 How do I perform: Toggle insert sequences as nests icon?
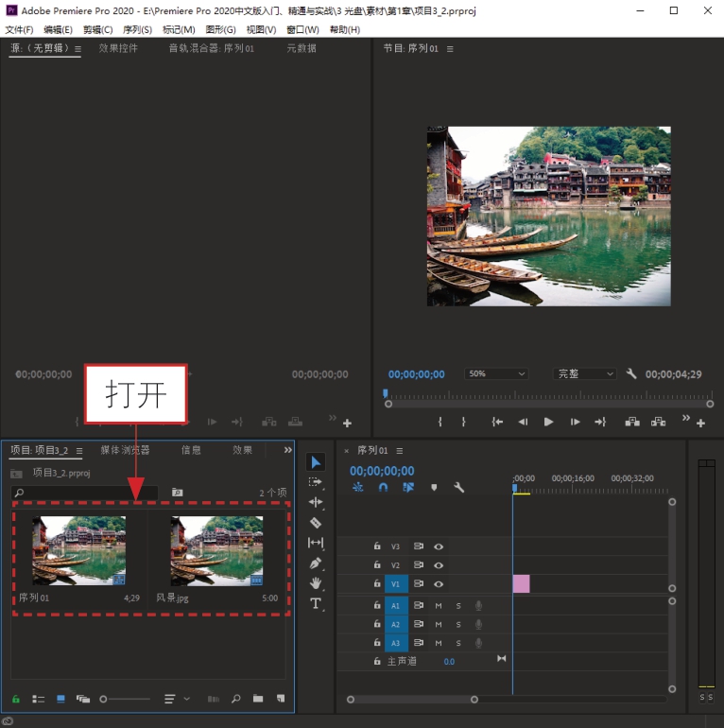(x=358, y=487)
